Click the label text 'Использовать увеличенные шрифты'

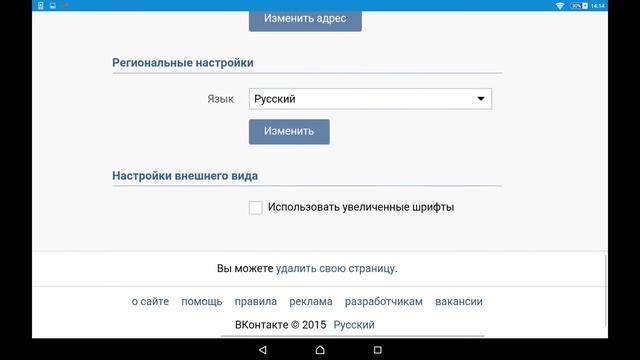pyautogui.click(x=361, y=207)
